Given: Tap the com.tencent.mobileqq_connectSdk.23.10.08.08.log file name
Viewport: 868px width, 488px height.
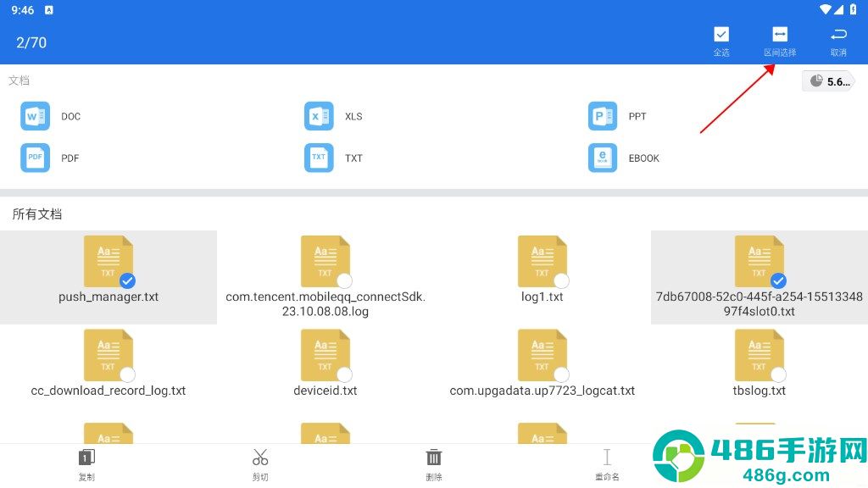Looking at the screenshot, I should coord(325,304).
